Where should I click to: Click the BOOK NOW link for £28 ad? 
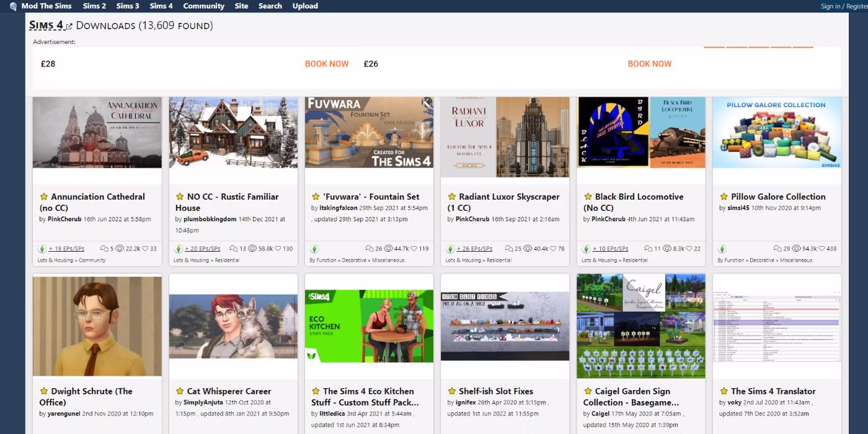pos(327,64)
